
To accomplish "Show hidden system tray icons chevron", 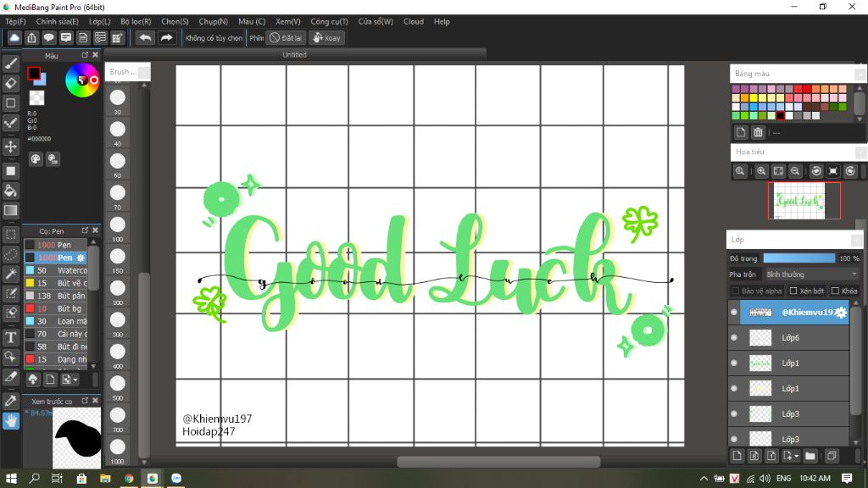I will 704,479.
